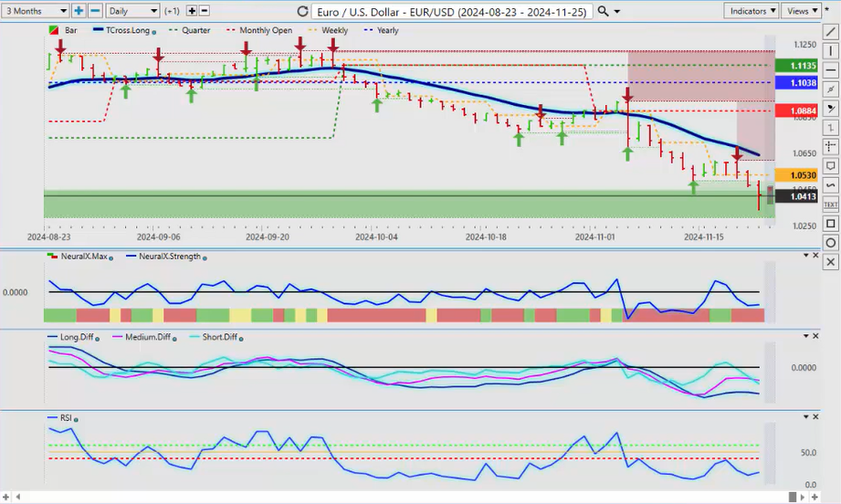Pick the crosshair tool in sidebar
Image resolution: width=841 pixels, height=504 pixels.
[831, 147]
